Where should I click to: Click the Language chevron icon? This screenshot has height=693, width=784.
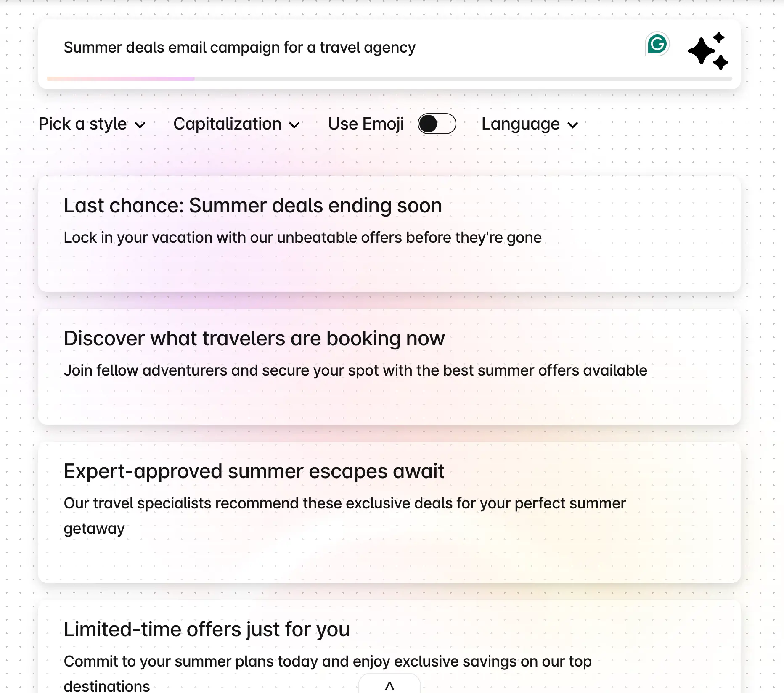click(x=573, y=124)
